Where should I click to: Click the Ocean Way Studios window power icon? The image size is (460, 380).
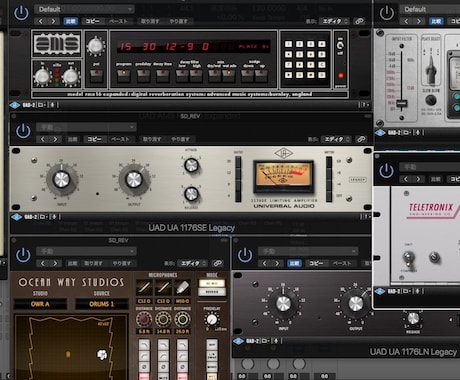(23, 255)
